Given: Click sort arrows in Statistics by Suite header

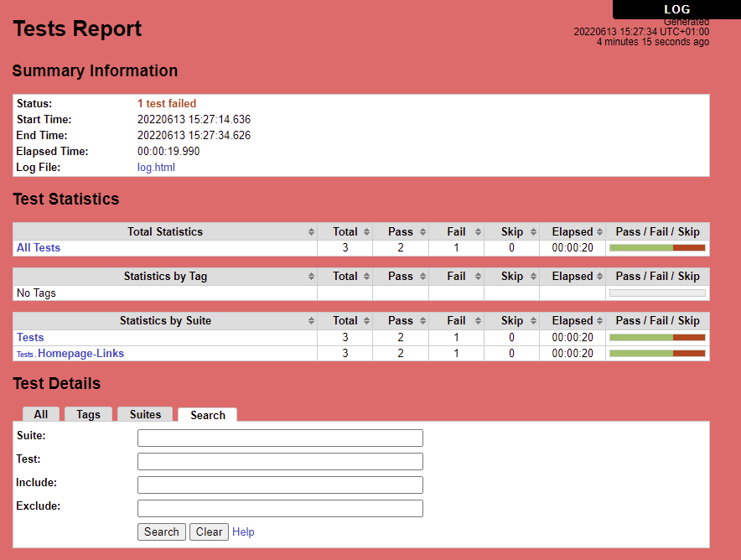Looking at the screenshot, I should click(x=311, y=321).
